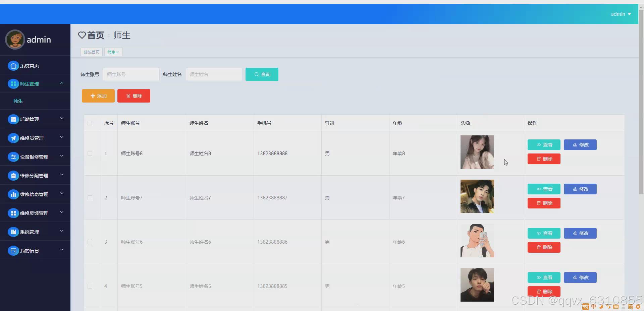Click the Chinese input method tray icon

pos(594,306)
